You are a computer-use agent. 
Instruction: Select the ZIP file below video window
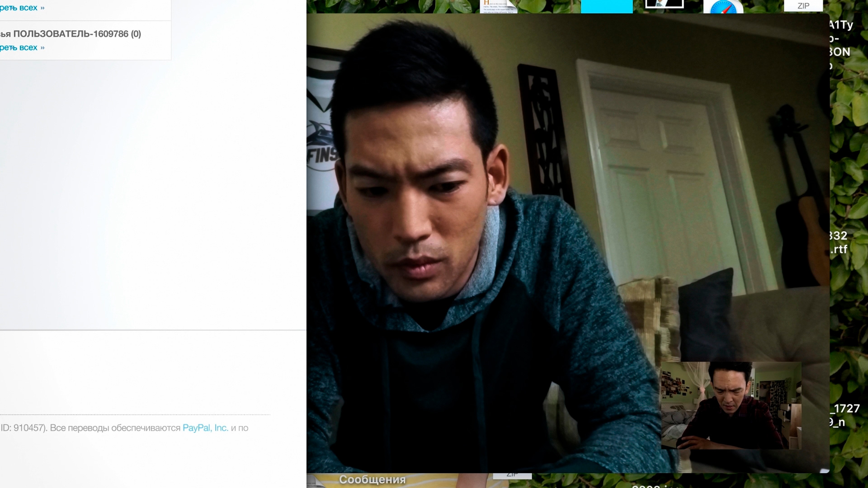tap(512, 475)
